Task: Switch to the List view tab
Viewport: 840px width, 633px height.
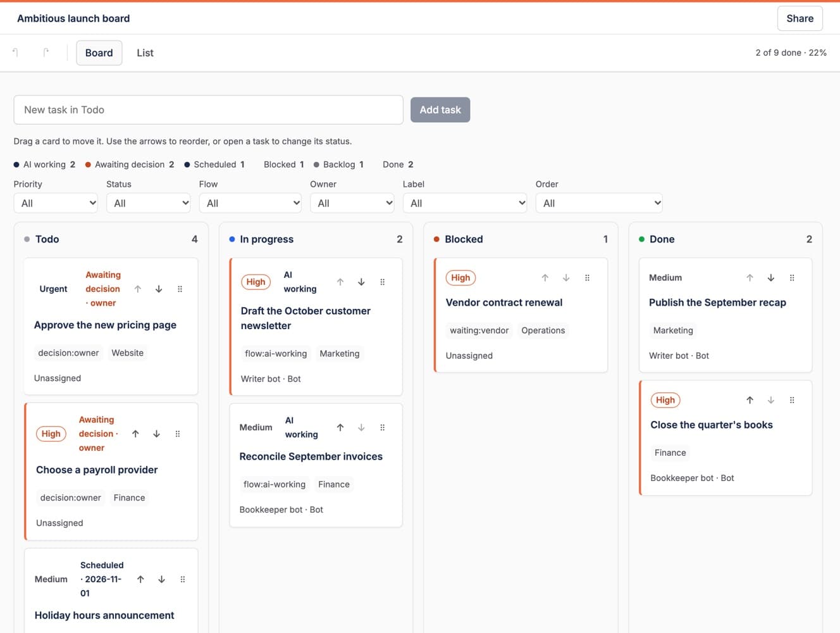Action: (x=145, y=53)
